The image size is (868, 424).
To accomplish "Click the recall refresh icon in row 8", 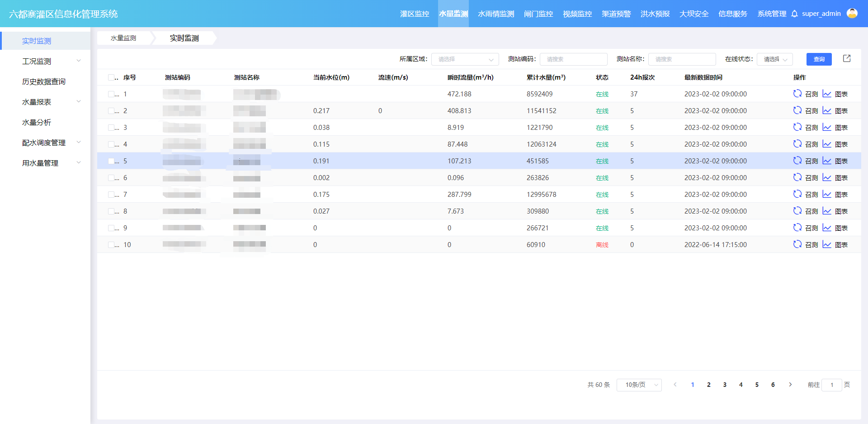I will 797,211.
